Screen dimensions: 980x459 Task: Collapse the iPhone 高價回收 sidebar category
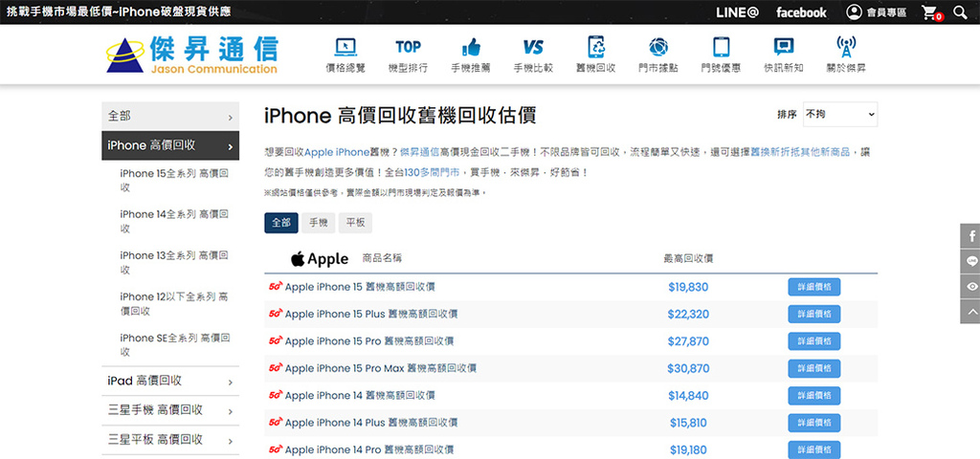[170, 145]
